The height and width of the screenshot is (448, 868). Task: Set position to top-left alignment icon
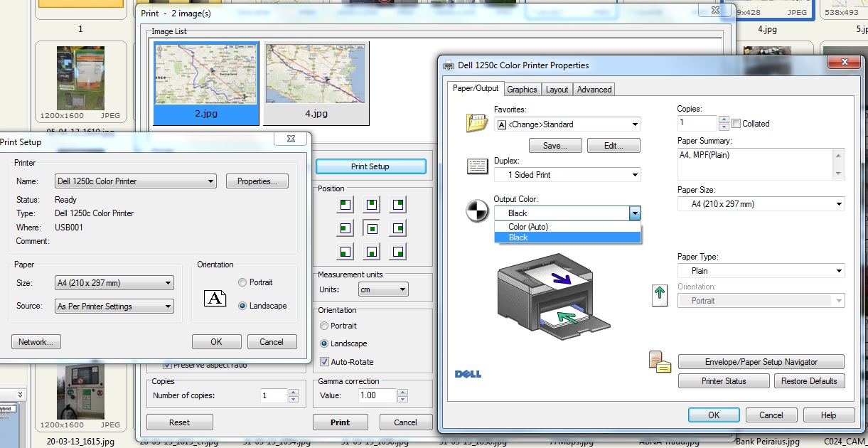click(x=345, y=205)
